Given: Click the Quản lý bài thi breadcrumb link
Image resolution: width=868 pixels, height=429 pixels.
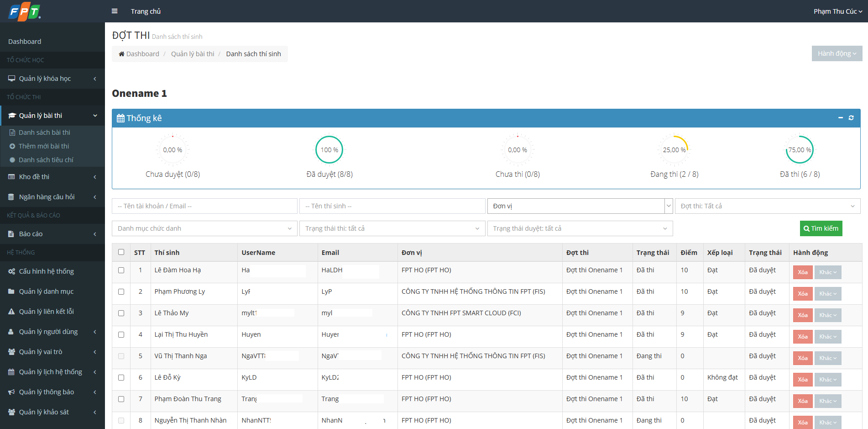Looking at the screenshot, I should coord(193,54).
